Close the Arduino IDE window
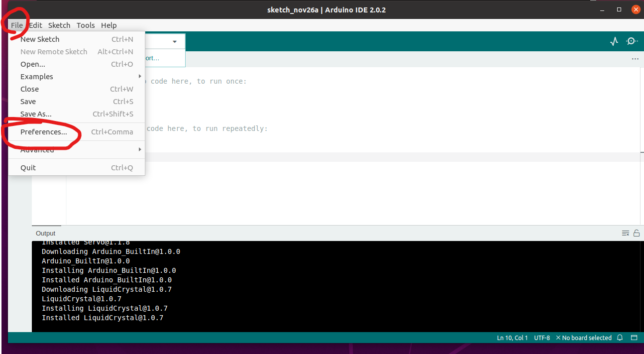The width and height of the screenshot is (644, 354). point(636,9)
